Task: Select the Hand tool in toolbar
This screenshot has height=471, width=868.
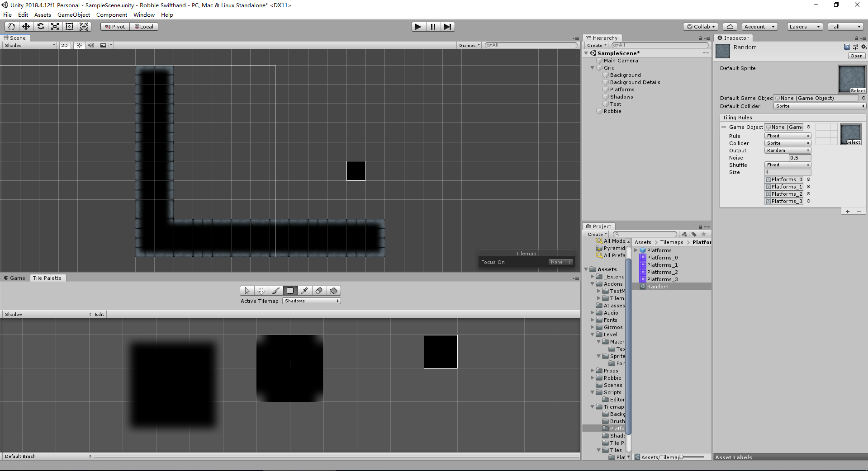Action: click(x=11, y=27)
